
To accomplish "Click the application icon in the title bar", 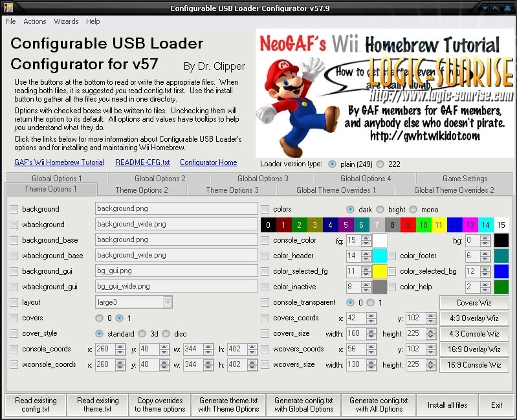I will [x=8, y=7].
